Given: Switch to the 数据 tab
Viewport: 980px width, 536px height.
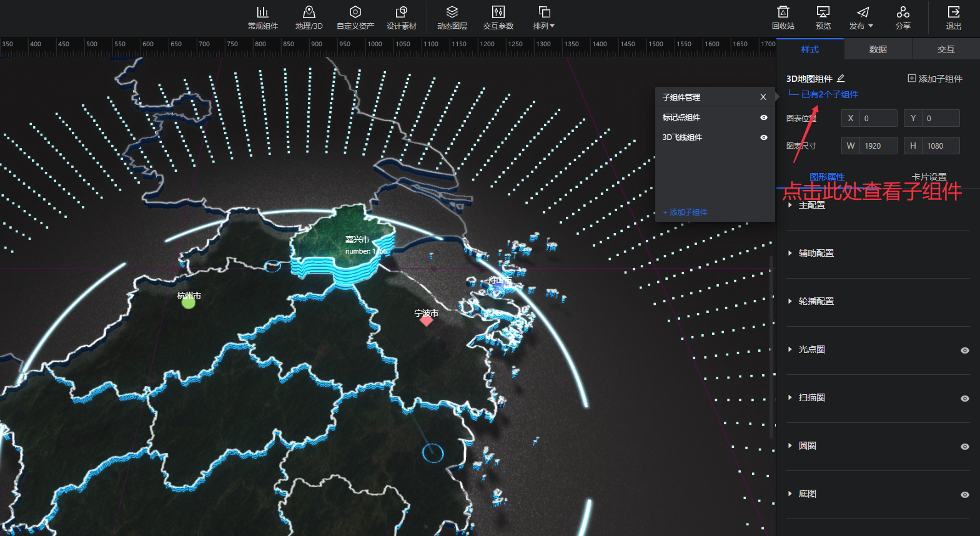Looking at the screenshot, I should tap(878, 49).
